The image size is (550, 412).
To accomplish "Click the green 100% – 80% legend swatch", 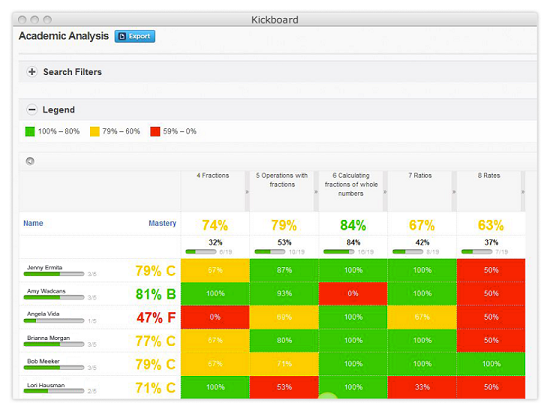I will click(30, 131).
